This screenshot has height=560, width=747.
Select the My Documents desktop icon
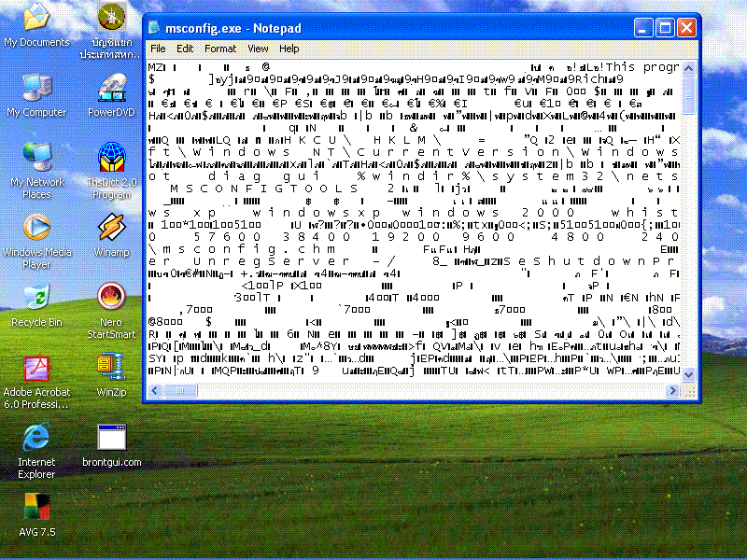pyautogui.click(x=36, y=25)
